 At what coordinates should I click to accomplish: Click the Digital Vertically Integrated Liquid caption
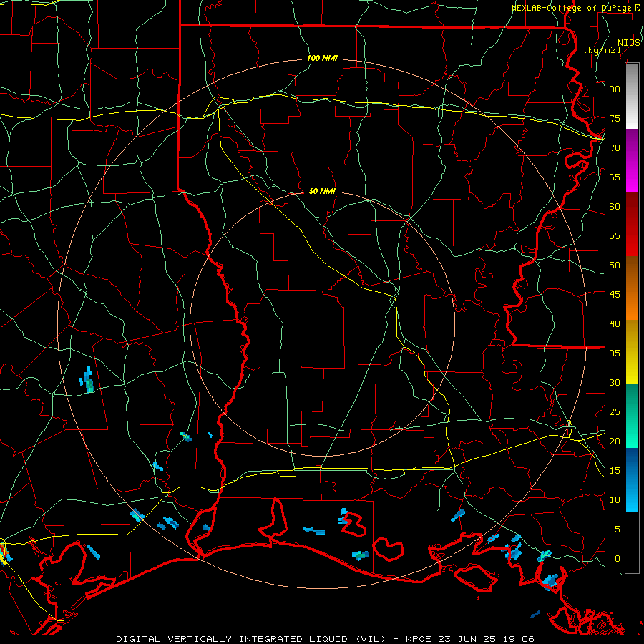pyautogui.click(x=325, y=639)
